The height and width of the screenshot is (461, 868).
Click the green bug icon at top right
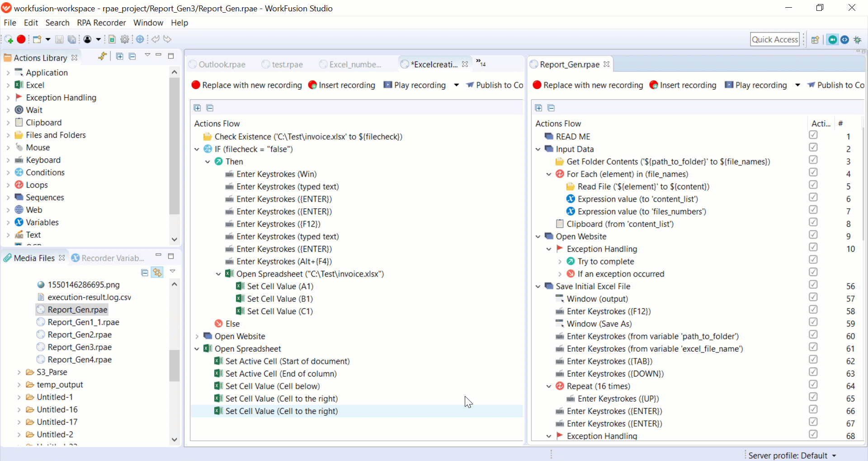pyautogui.click(x=858, y=40)
